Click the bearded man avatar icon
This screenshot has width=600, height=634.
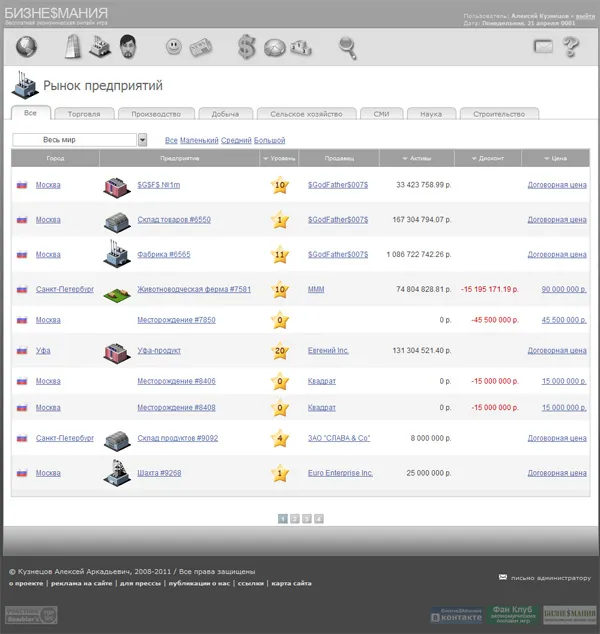tap(128, 47)
